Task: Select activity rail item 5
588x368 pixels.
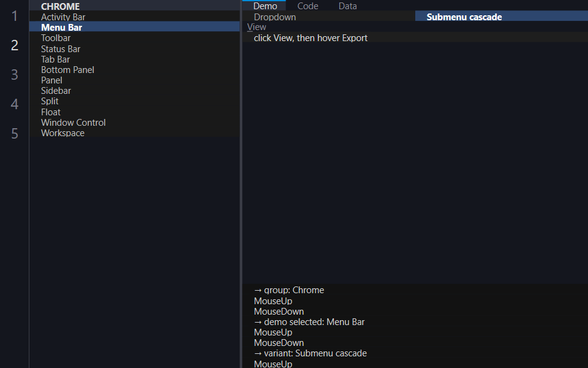Action: pyautogui.click(x=15, y=133)
